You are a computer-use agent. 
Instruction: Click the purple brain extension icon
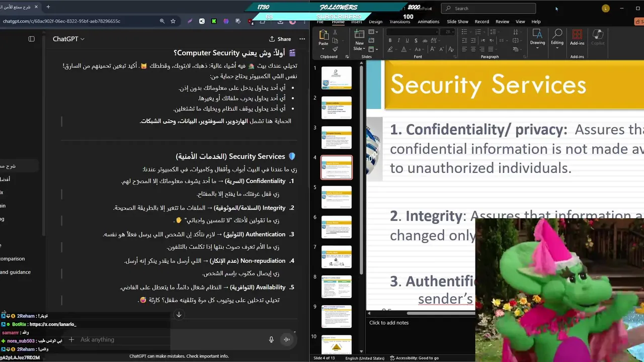(x=226, y=21)
